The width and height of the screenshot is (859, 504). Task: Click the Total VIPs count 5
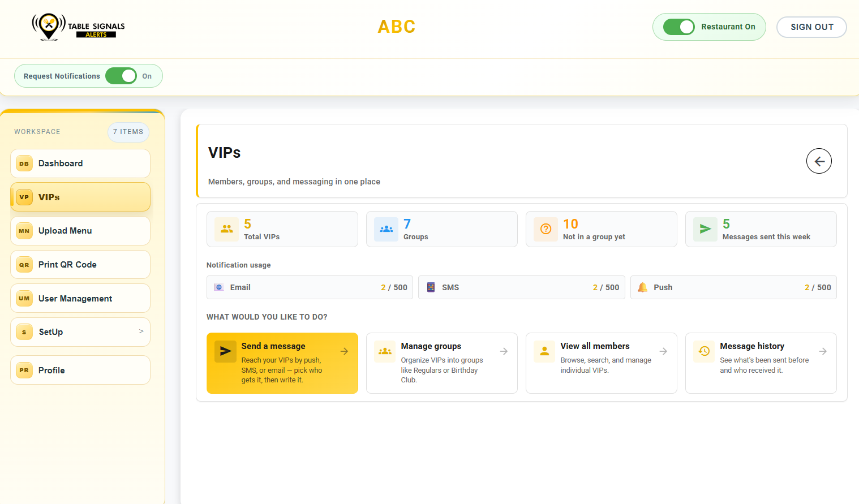[x=248, y=224]
